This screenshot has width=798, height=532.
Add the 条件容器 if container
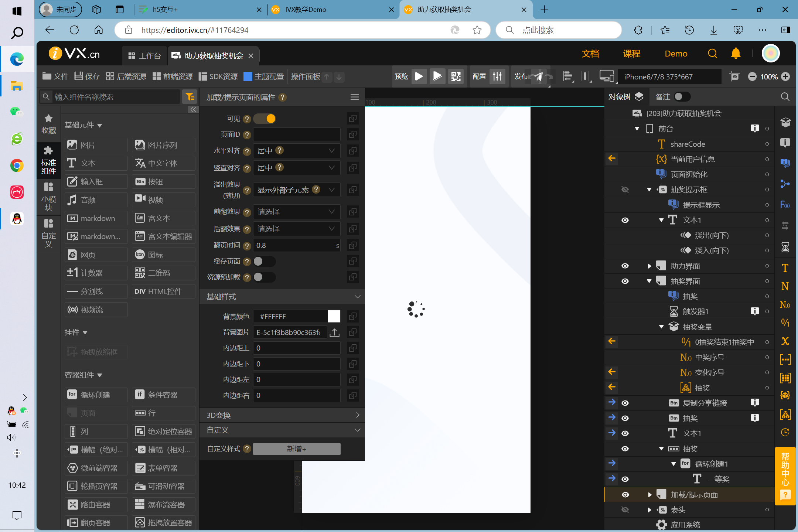pos(164,395)
